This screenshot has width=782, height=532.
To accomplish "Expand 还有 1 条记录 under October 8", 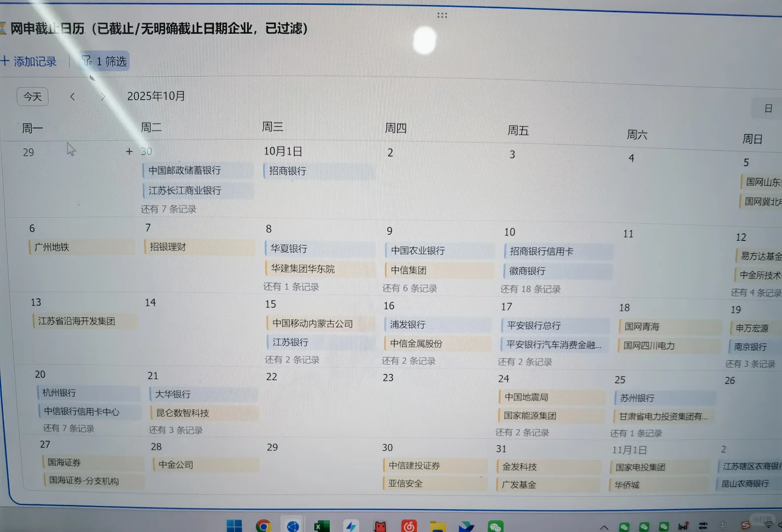I will (x=291, y=287).
